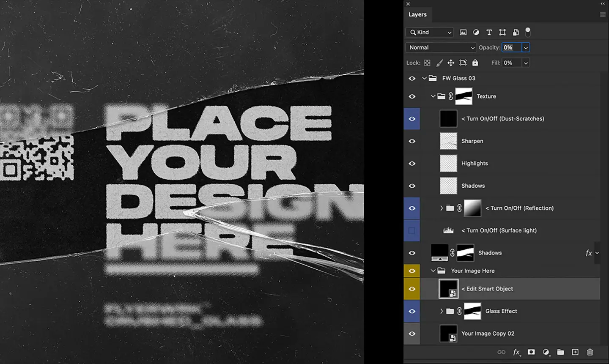Hide Your Image Copy 02 layer
609x364 pixels.
click(412, 334)
